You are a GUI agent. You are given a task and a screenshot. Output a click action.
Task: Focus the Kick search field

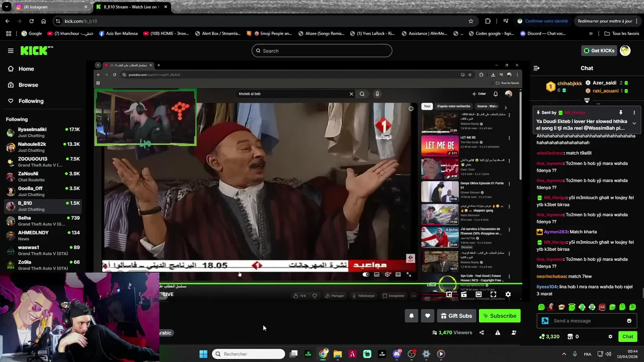pyautogui.click(x=322, y=51)
